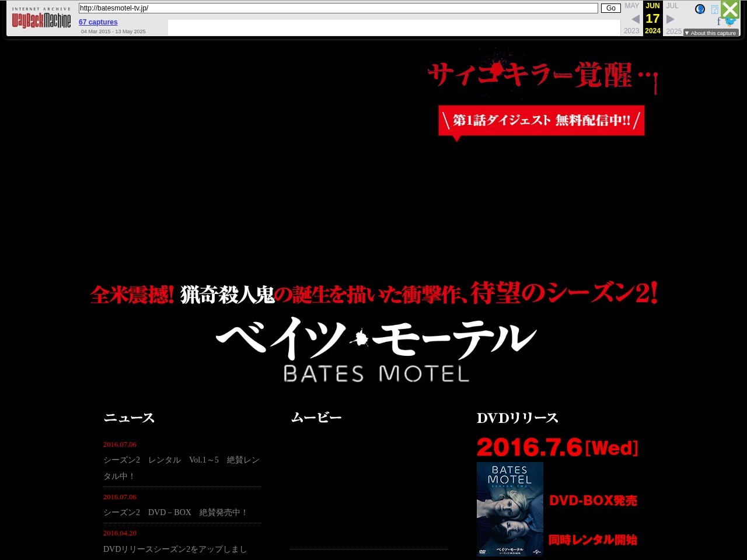Click the 04 Mar 2015 - 13 May 2025 range
The width and height of the screenshot is (747, 560).
click(113, 32)
